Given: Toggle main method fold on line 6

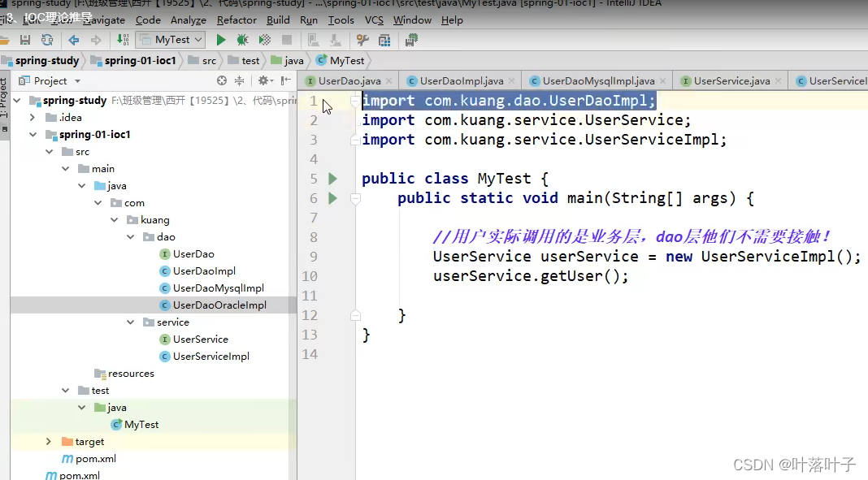Looking at the screenshot, I should (x=355, y=198).
